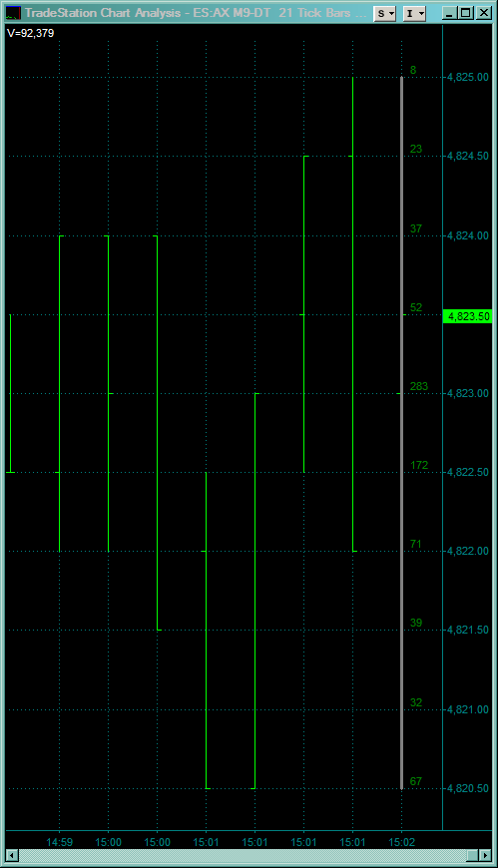Click the left scroll arrow of horizontal scrollbar
This screenshot has height=868, width=498.
11,855
